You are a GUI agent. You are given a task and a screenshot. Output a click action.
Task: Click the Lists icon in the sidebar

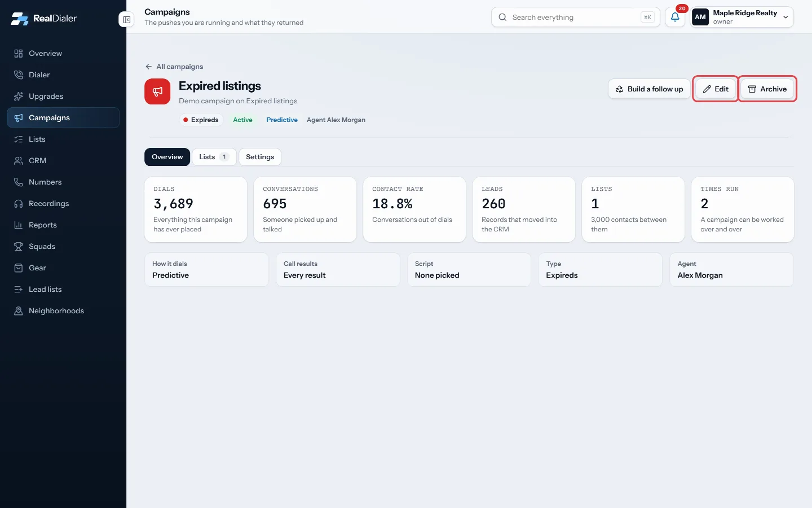coord(19,139)
